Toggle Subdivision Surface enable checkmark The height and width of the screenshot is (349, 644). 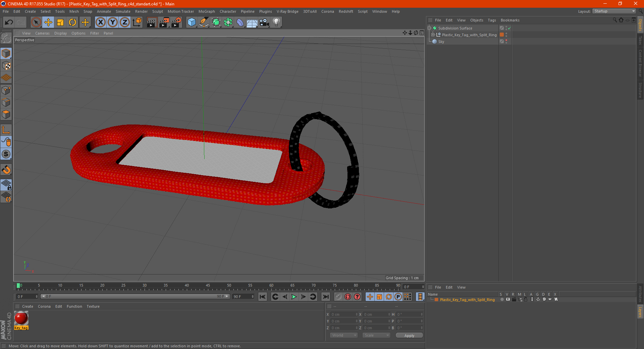(x=509, y=28)
